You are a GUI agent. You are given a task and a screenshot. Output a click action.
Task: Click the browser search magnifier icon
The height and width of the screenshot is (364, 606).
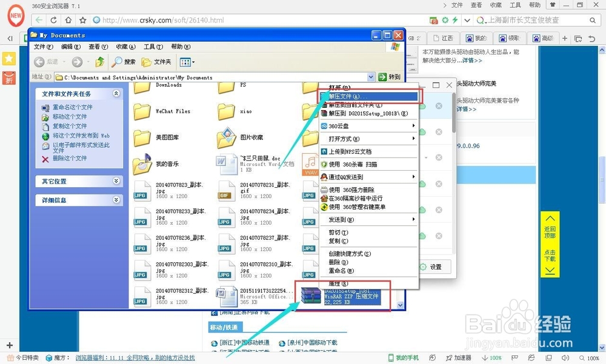click(593, 20)
